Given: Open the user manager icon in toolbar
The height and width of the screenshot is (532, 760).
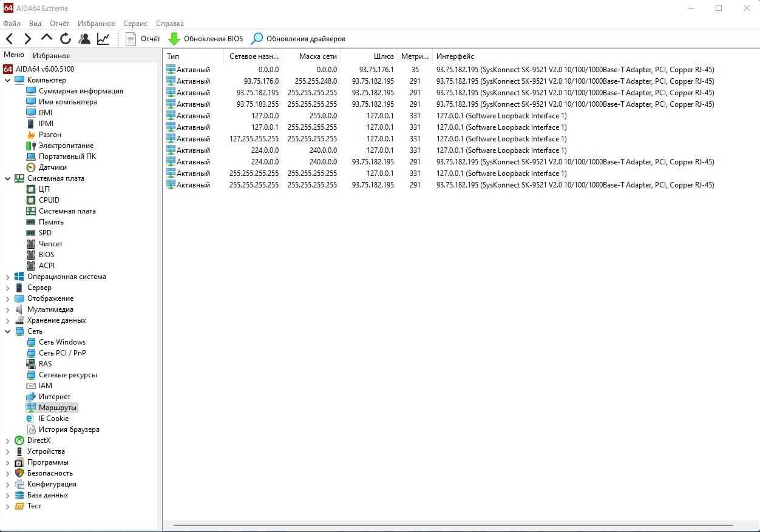Looking at the screenshot, I should (x=84, y=39).
